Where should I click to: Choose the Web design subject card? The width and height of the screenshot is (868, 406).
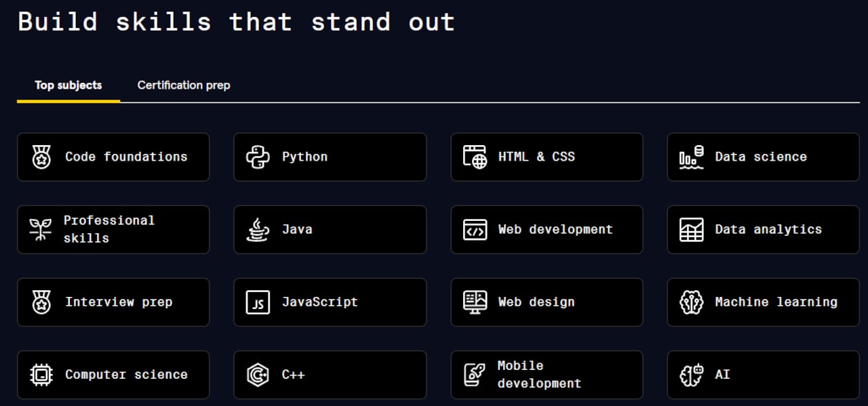547,302
